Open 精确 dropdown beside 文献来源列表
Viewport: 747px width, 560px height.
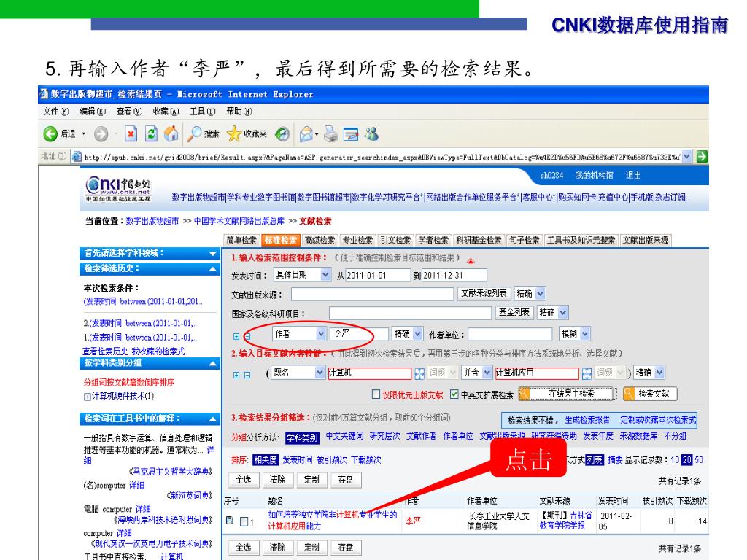click(530, 293)
